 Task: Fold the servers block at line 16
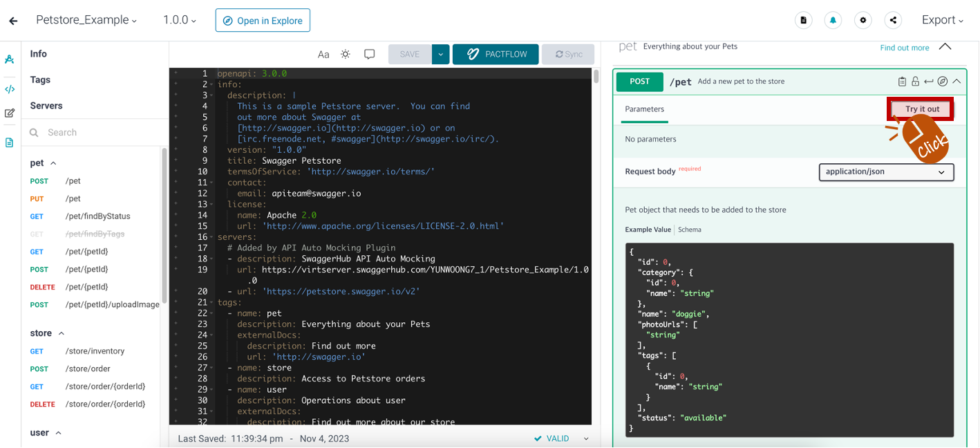point(211,237)
